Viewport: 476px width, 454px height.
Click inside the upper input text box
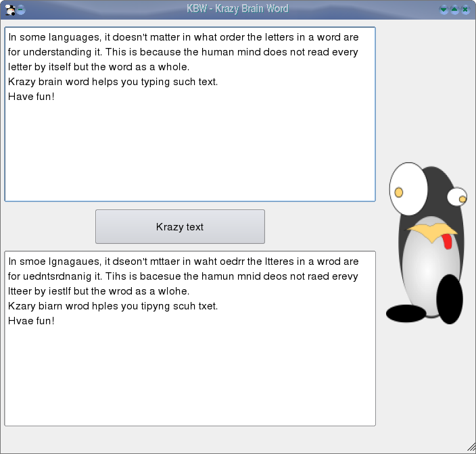(190, 114)
